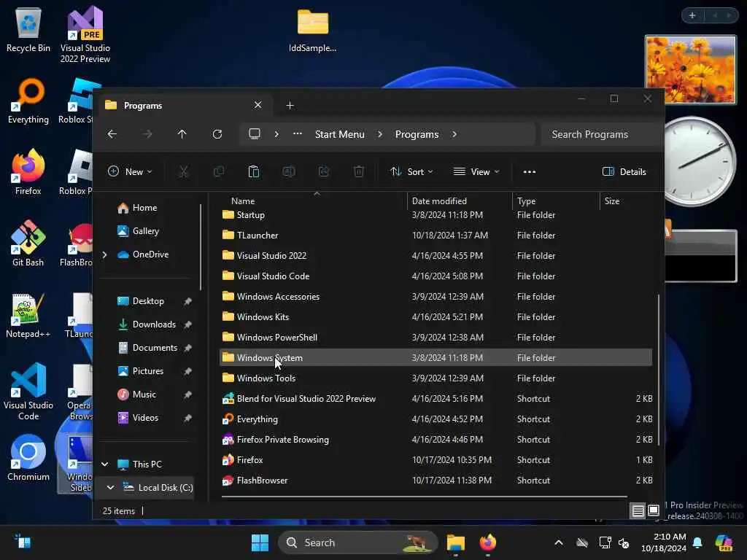Select the IddSample folder on desktop
Image resolution: width=747 pixels, height=560 pixels.
[x=312, y=31]
